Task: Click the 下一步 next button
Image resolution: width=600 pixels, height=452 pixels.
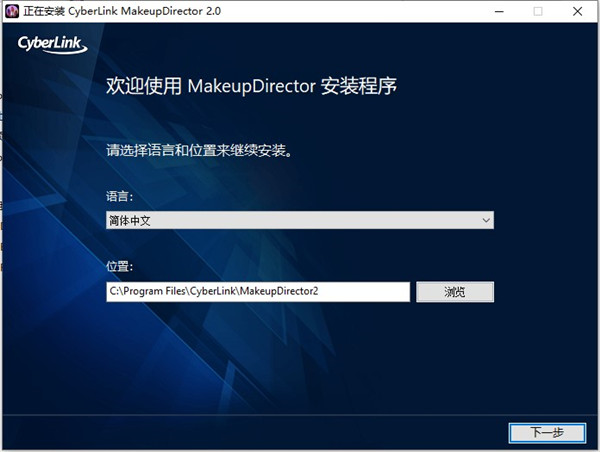Action: pos(547,432)
